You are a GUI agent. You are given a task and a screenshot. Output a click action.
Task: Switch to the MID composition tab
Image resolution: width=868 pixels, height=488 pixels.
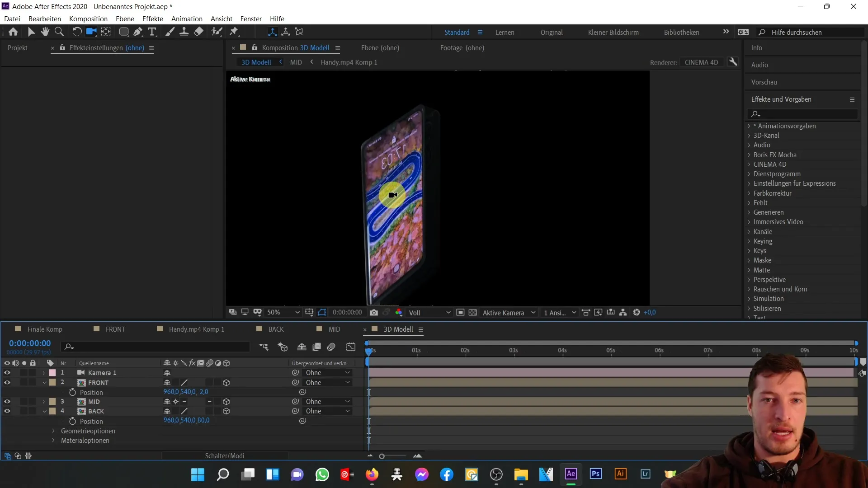coord(335,329)
